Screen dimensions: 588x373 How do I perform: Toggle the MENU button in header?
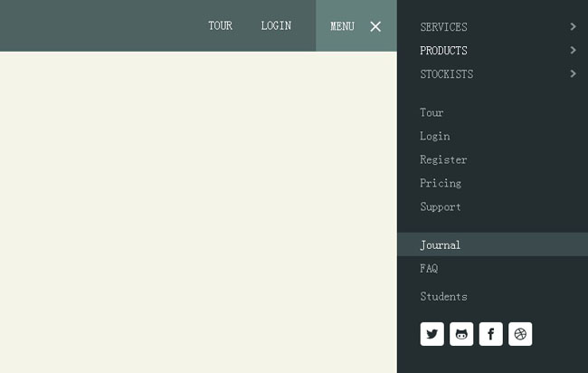(x=343, y=26)
